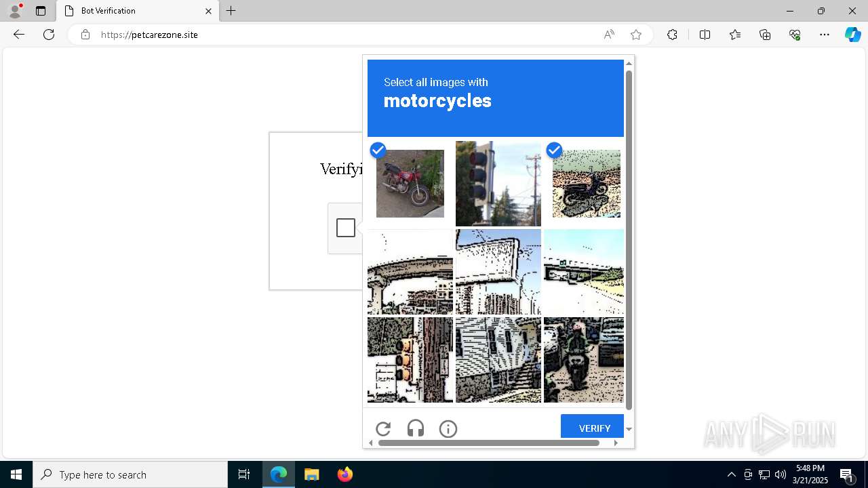Click the captcha scroll up arrow

tap(629, 64)
